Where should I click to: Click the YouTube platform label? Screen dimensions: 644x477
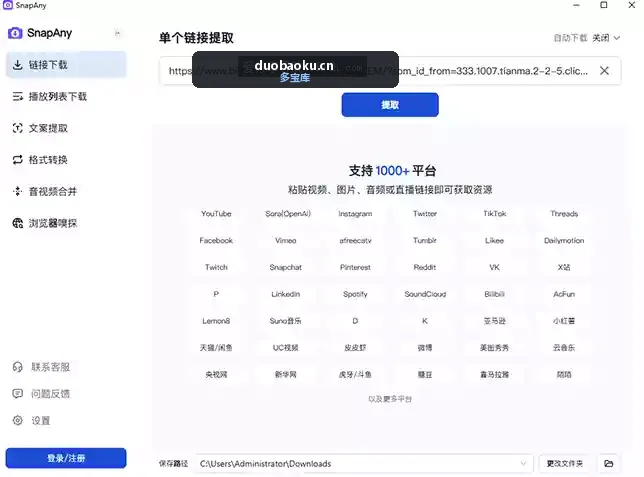[x=216, y=214]
